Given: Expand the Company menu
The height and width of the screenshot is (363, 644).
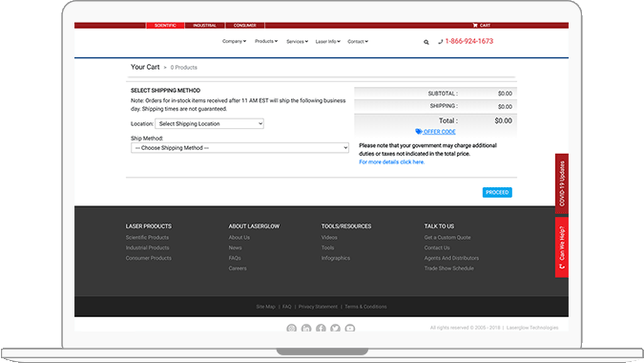Looking at the screenshot, I should (x=234, y=41).
